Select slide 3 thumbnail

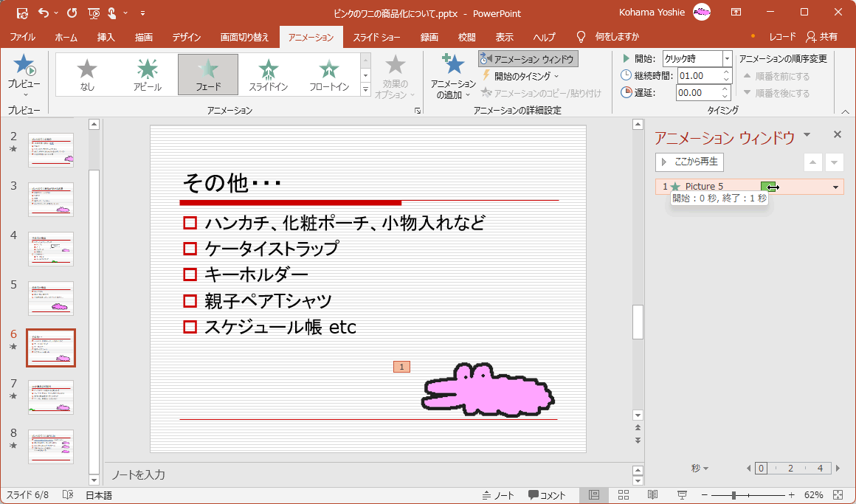(x=51, y=199)
